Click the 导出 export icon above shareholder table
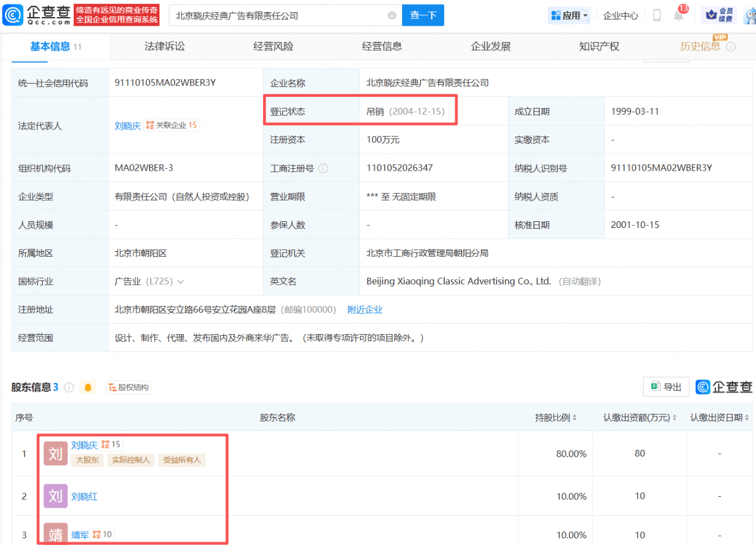Viewport: 756px width, 545px height. click(666, 386)
